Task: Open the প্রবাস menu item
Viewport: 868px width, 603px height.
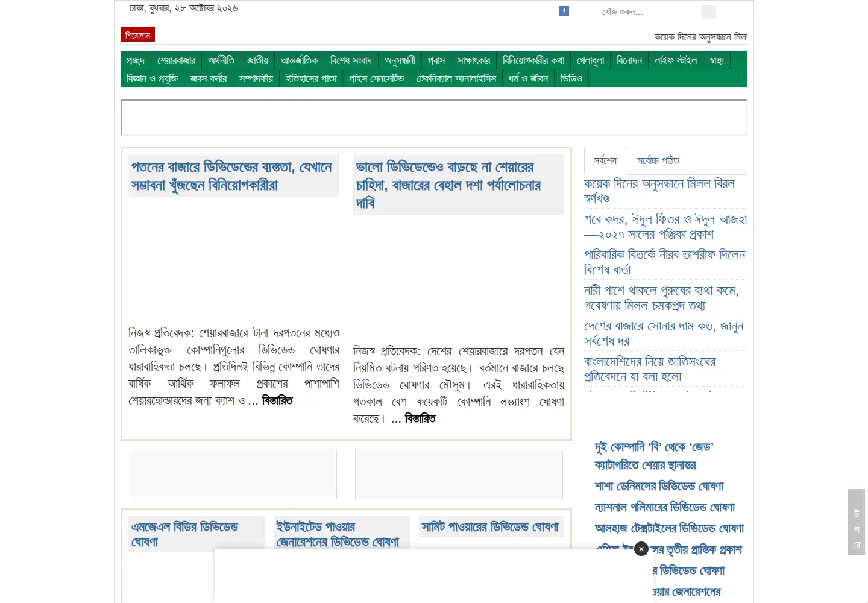Action: pyautogui.click(x=436, y=60)
